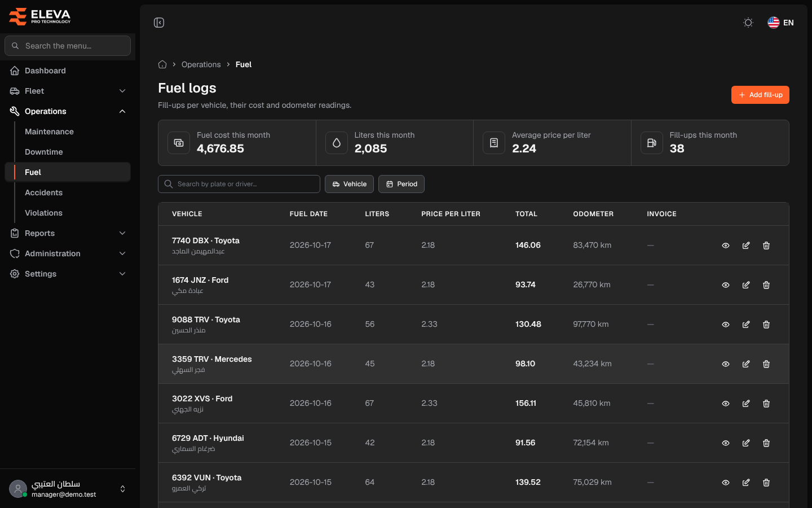The width and height of the screenshot is (812, 508).
Task: Expand the Reports menu chevron
Action: pyautogui.click(x=122, y=233)
